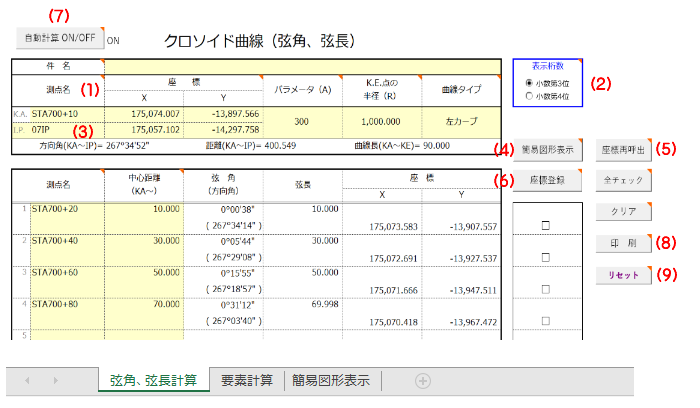Click the 全チェック button
Viewport: 700px width, 408px height.
click(x=626, y=180)
